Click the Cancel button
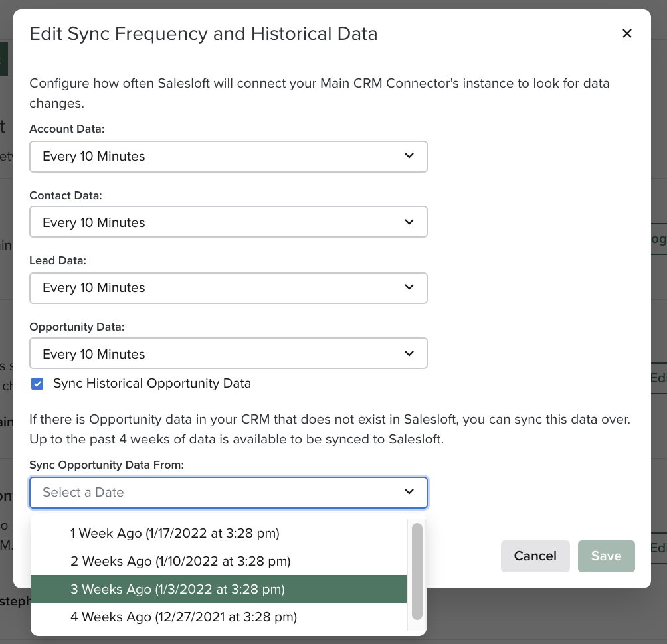 pos(535,556)
